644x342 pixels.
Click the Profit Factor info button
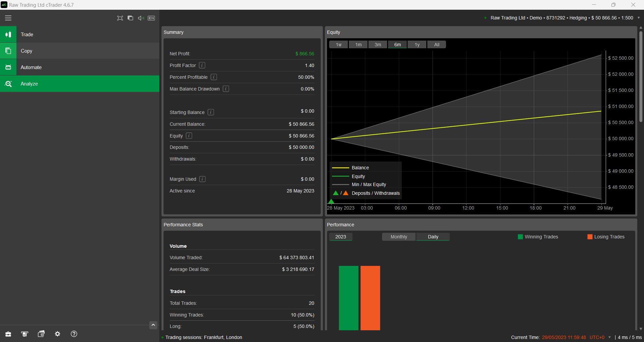click(x=202, y=65)
